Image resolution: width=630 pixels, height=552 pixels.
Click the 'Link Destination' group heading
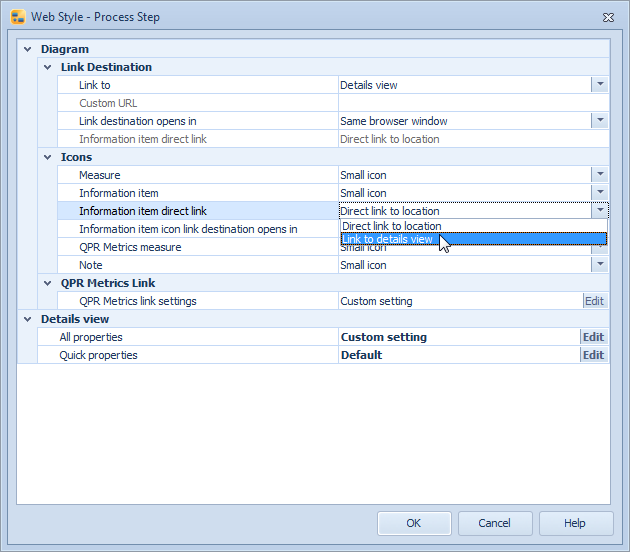[106, 67]
